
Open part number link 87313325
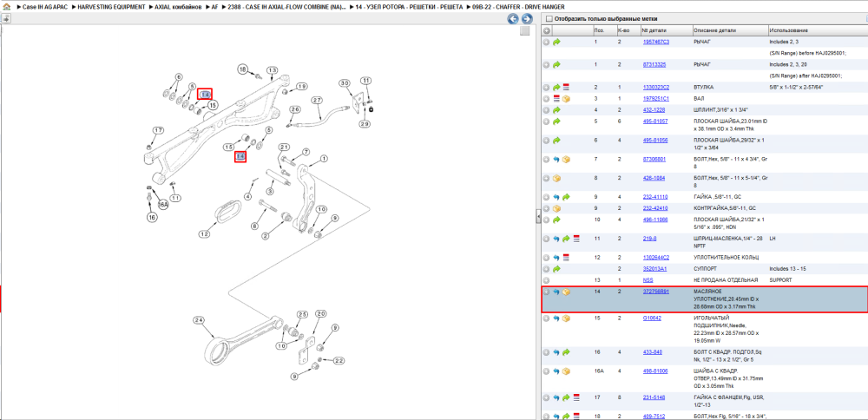pos(654,64)
